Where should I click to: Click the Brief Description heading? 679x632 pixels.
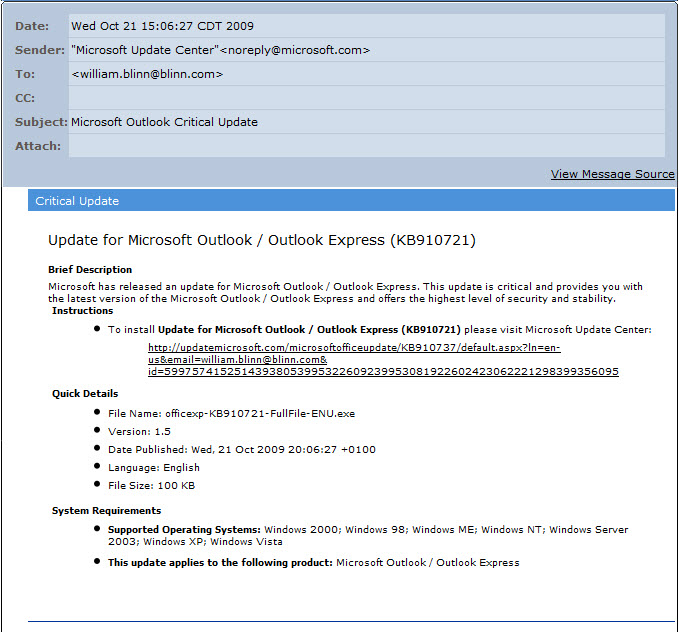pos(90,269)
